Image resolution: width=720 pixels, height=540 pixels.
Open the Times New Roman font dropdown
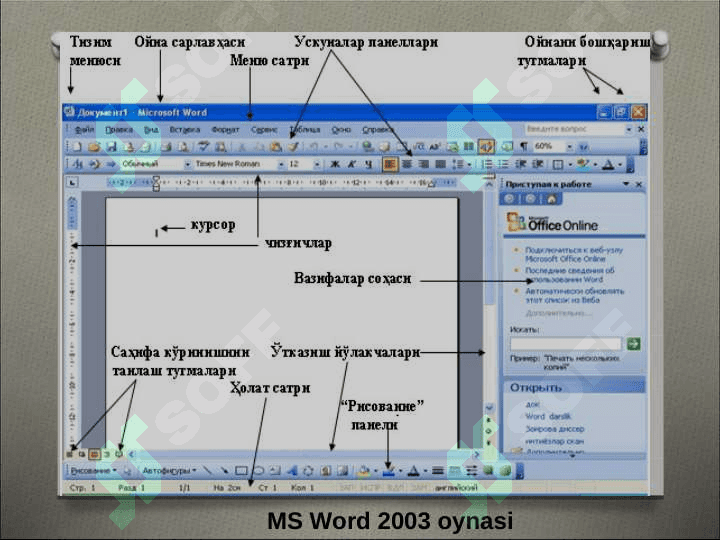point(281,164)
